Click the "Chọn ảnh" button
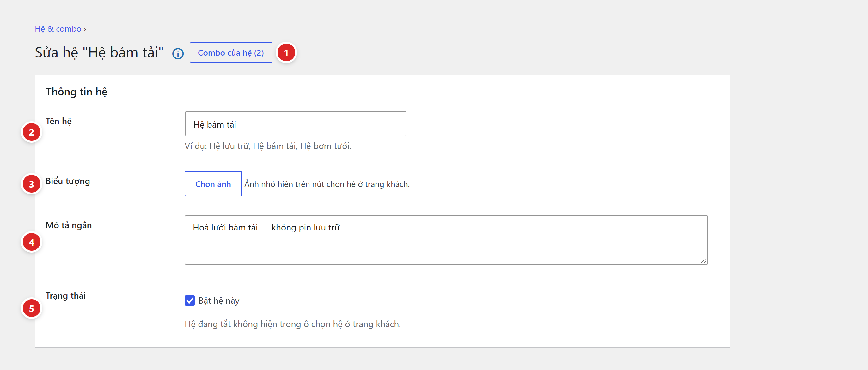This screenshot has height=370, width=868. [213, 184]
